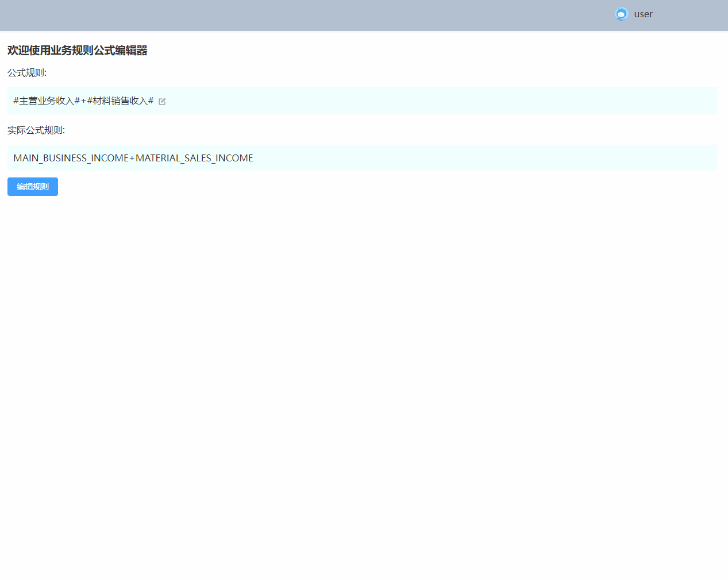
Task: Click the edit icon beside the formula rule
Action: (x=162, y=102)
